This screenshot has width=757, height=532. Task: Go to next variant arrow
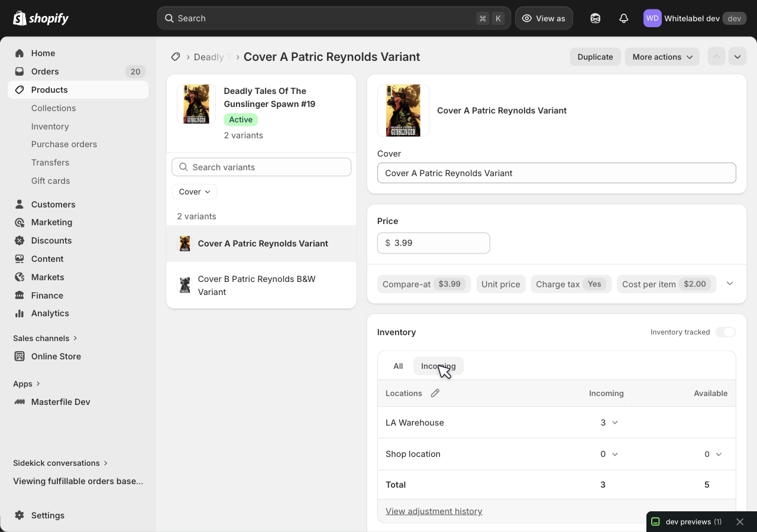737,57
